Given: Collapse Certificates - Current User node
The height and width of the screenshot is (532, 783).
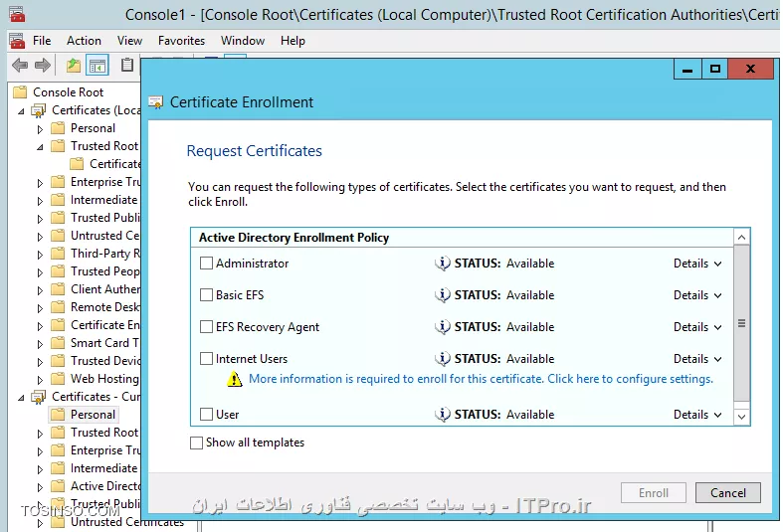Looking at the screenshot, I should [x=21, y=398].
